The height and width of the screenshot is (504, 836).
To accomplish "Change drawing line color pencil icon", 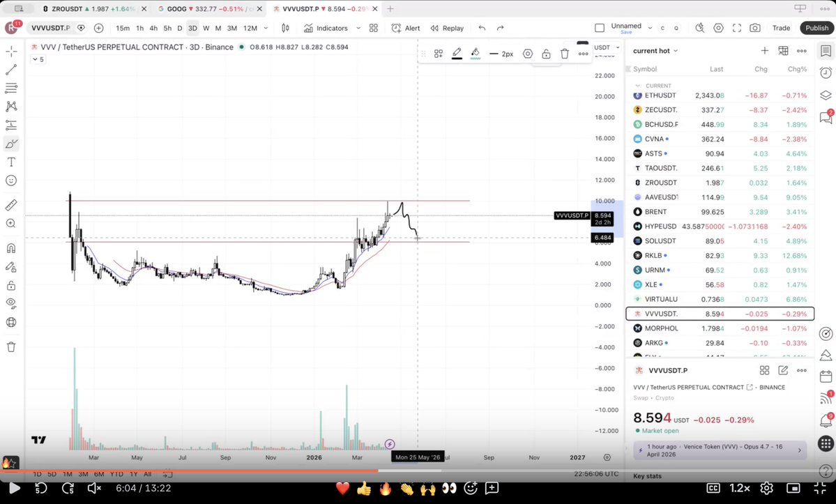I will click(x=457, y=53).
